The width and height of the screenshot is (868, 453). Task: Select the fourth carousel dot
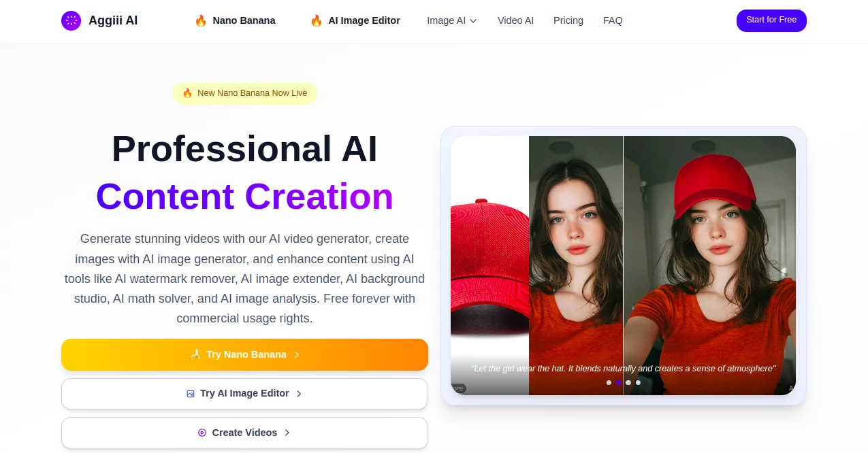(x=638, y=382)
